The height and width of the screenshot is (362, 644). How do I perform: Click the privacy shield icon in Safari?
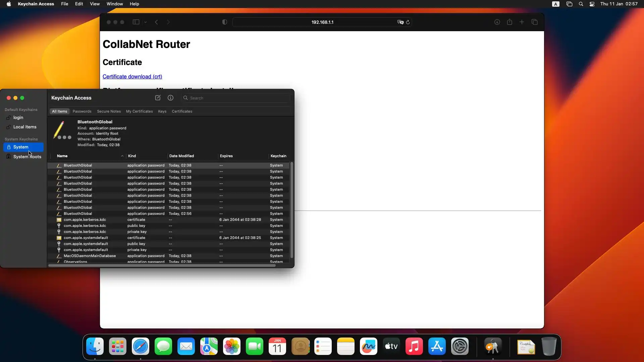pos(225,22)
